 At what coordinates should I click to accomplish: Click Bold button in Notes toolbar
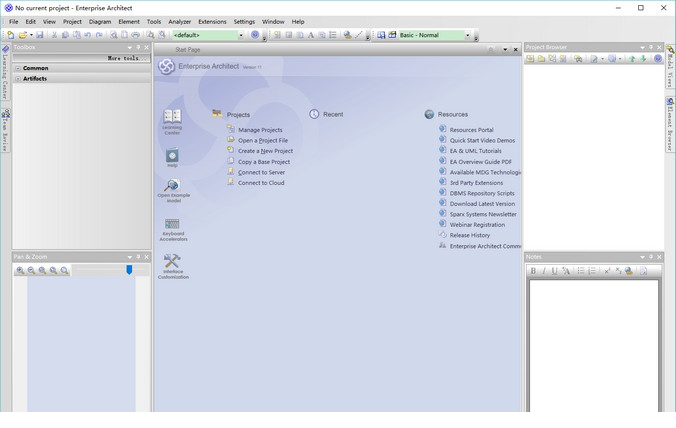(x=533, y=271)
